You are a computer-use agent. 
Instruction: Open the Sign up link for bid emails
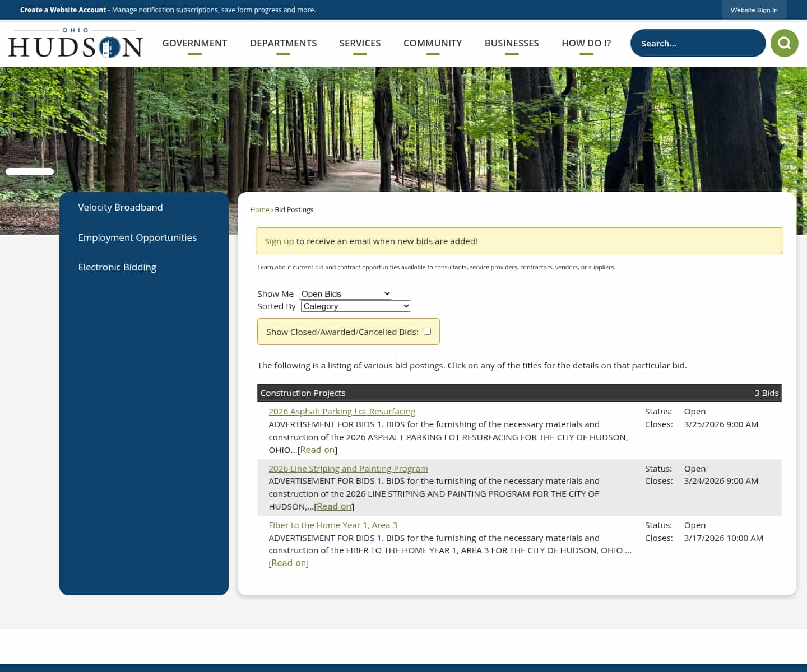click(x=279, y=241)
